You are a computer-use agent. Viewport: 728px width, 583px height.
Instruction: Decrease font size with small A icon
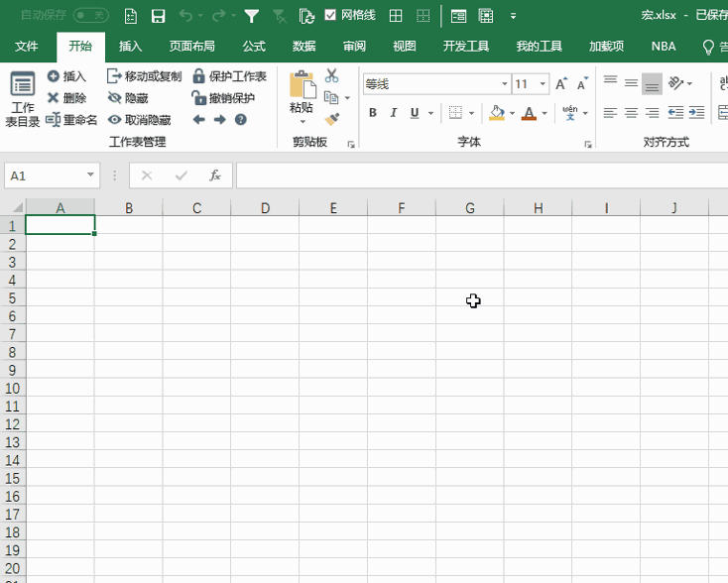582,83
